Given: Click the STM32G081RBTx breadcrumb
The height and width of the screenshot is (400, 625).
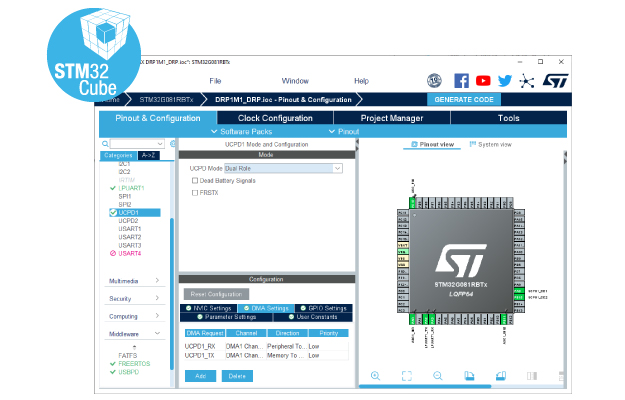Looking at the screenshot, I should (166, 100).
